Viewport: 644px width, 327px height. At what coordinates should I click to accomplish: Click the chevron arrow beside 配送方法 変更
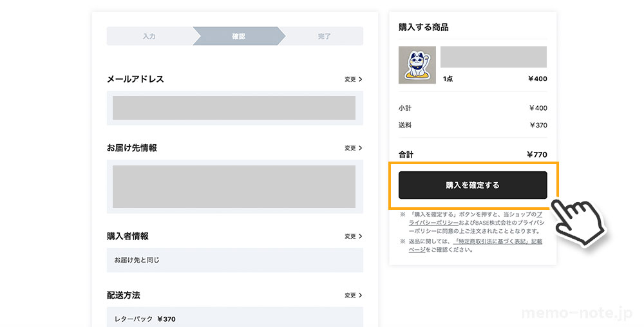pos(361,295)
